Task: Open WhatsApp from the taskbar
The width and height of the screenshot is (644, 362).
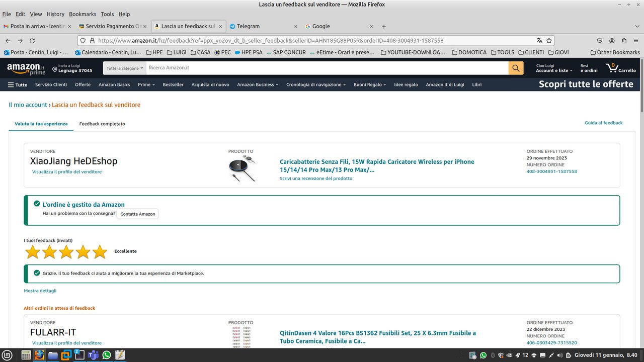Action: (106, 355)
